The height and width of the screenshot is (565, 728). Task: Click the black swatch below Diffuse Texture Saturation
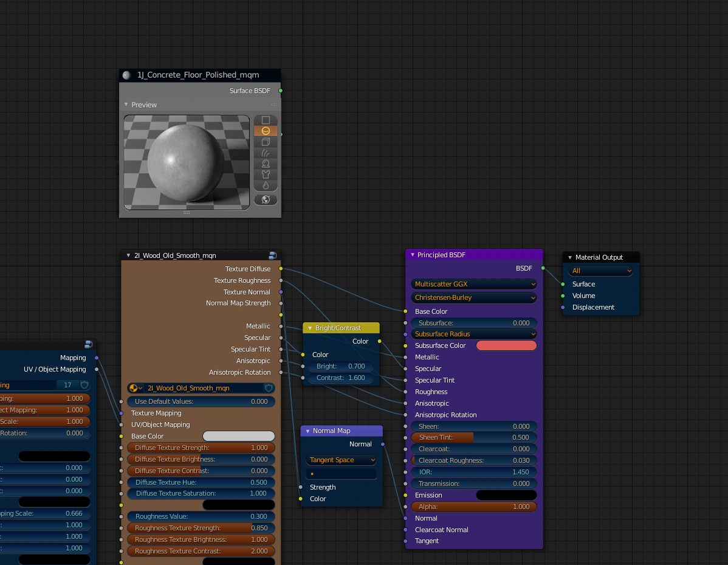tap(239, 505)
